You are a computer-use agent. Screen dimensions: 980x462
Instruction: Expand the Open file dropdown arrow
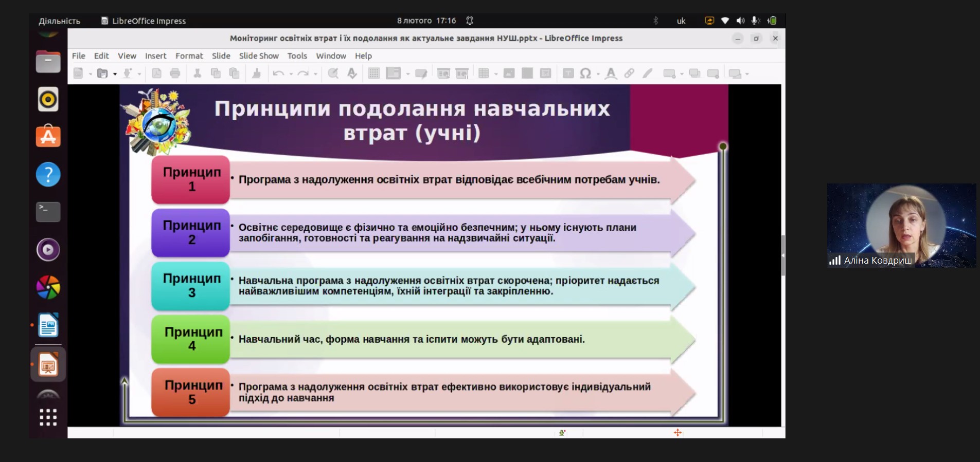(x=115, y=74)
